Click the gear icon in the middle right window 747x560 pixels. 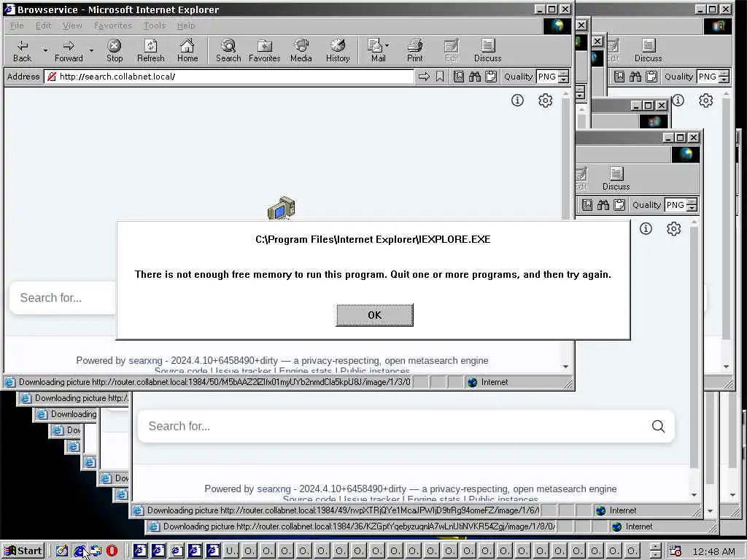673,229
